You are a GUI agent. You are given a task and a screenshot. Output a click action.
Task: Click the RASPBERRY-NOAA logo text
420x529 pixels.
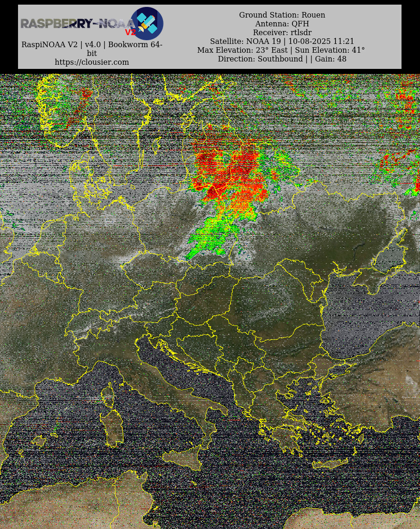(x=78, y=24)
